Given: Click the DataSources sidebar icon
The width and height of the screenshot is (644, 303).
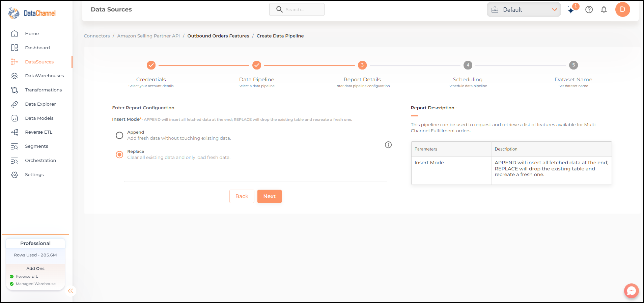Looking at the screenshot, I should 15,62.
